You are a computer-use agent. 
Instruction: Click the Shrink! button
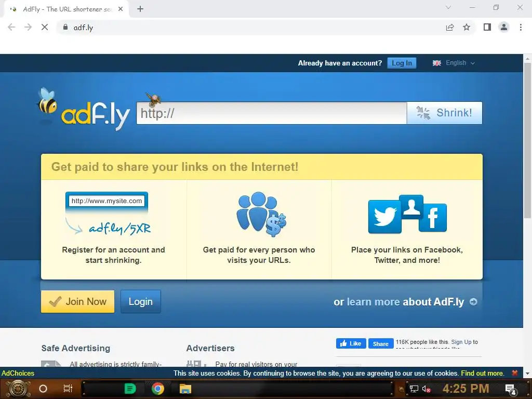tap(445, 113)
